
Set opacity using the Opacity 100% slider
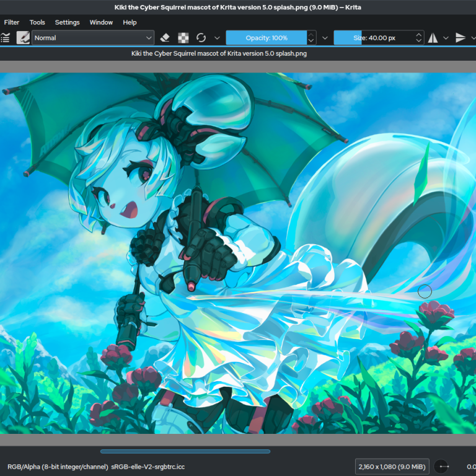267,38
